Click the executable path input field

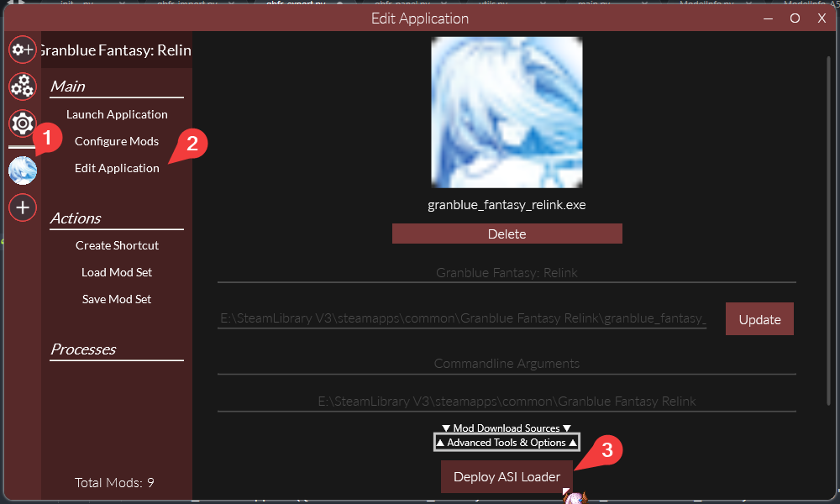[x=462, y=318]
